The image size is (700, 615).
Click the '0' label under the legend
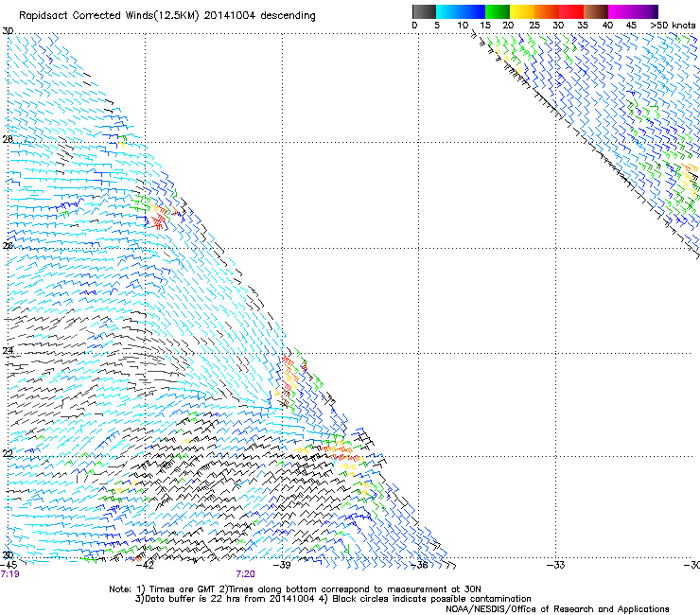pyautogui.click(x=414, y=26)
